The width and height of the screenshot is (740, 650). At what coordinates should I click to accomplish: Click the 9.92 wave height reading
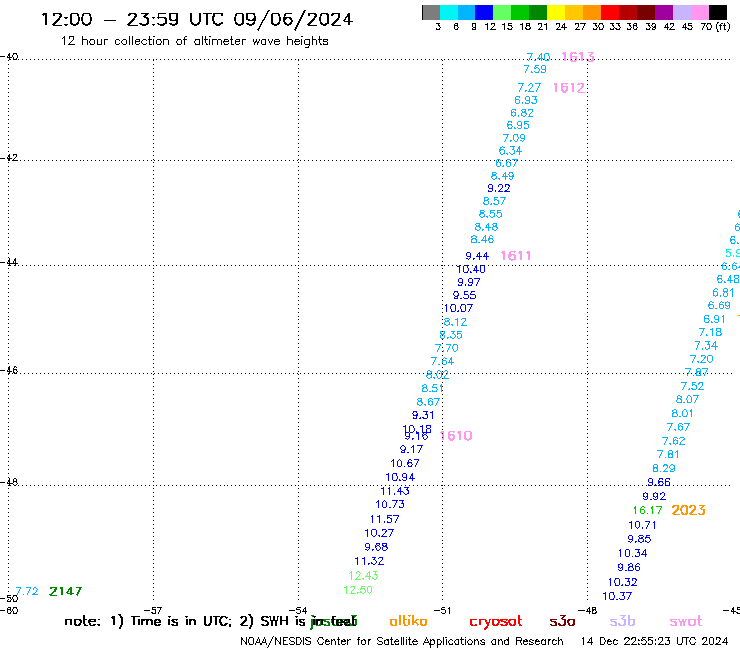pyautogui.click(x=654, y=497)
